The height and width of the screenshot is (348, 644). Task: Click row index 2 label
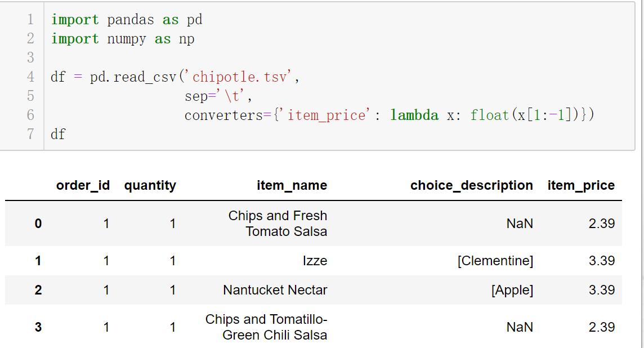coord(38,290)
